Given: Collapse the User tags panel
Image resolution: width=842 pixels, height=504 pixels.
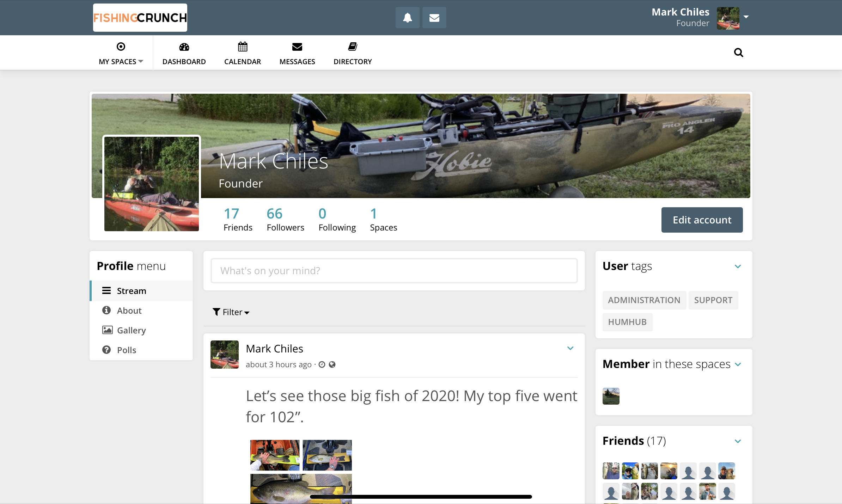Looking at the screenshot, I should point(738,266).
